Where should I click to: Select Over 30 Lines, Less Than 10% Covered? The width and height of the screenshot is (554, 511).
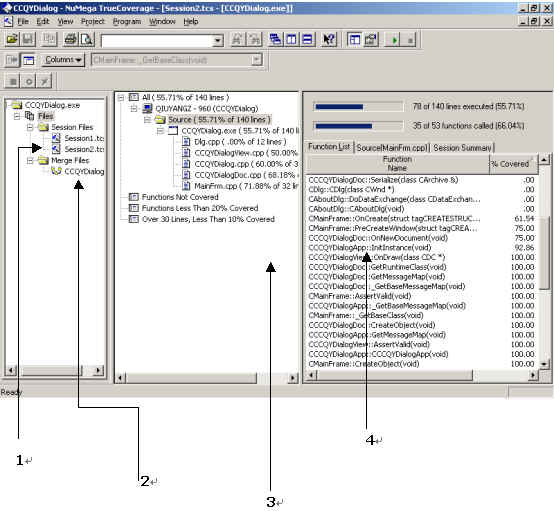pos(208,219)
